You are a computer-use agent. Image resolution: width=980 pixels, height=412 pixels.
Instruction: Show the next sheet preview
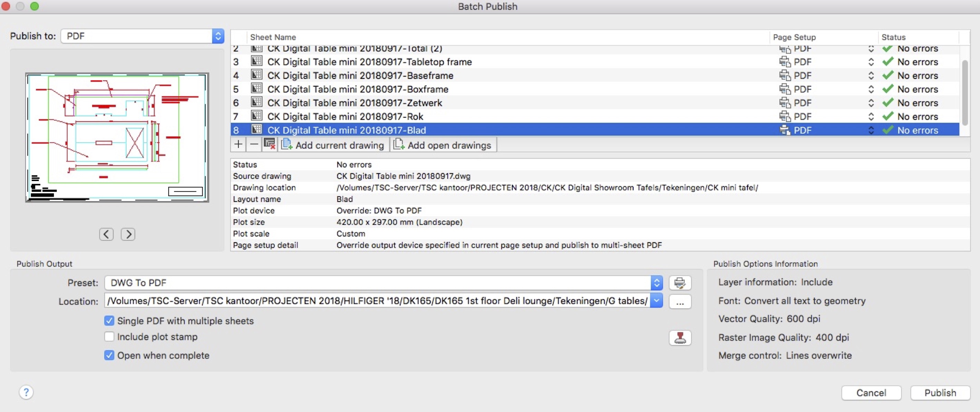click(128, 234)
